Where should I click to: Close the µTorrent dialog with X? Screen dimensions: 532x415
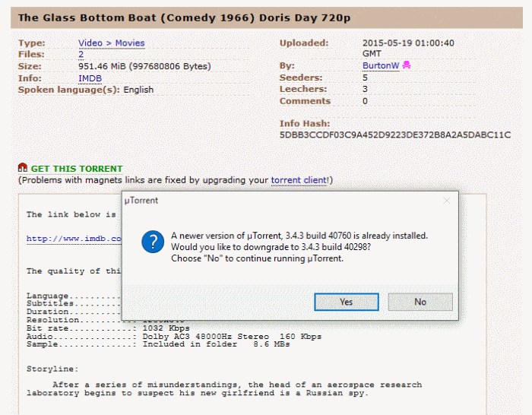pyautogui.click(x=447, y=201)
